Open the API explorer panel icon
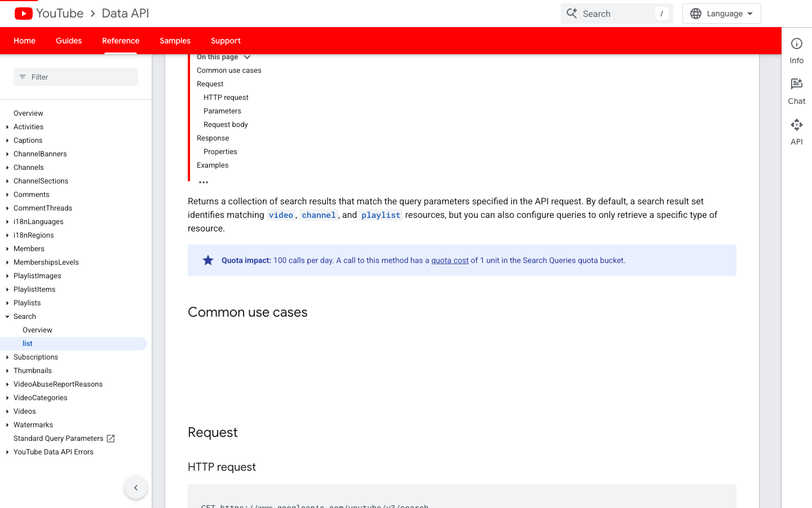The height and width of the screenshot is (508, 812). pos(797,125)
